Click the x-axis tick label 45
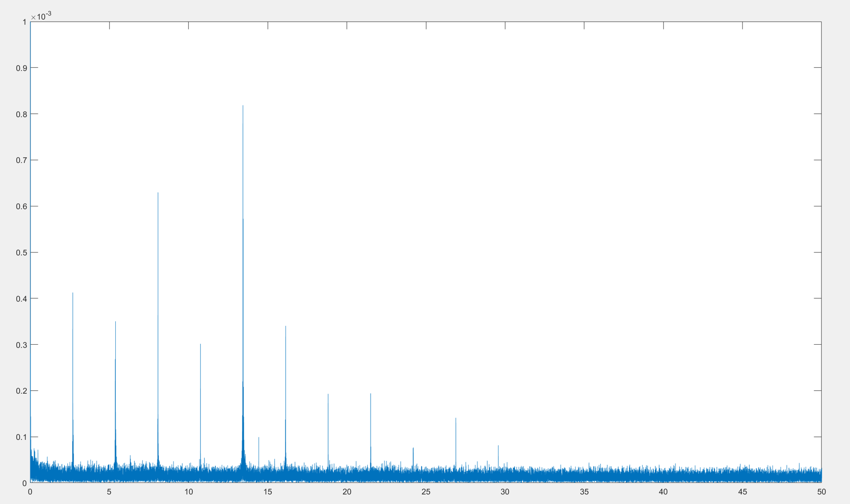This screenshot has height=504, width=850. coord(742,492)
